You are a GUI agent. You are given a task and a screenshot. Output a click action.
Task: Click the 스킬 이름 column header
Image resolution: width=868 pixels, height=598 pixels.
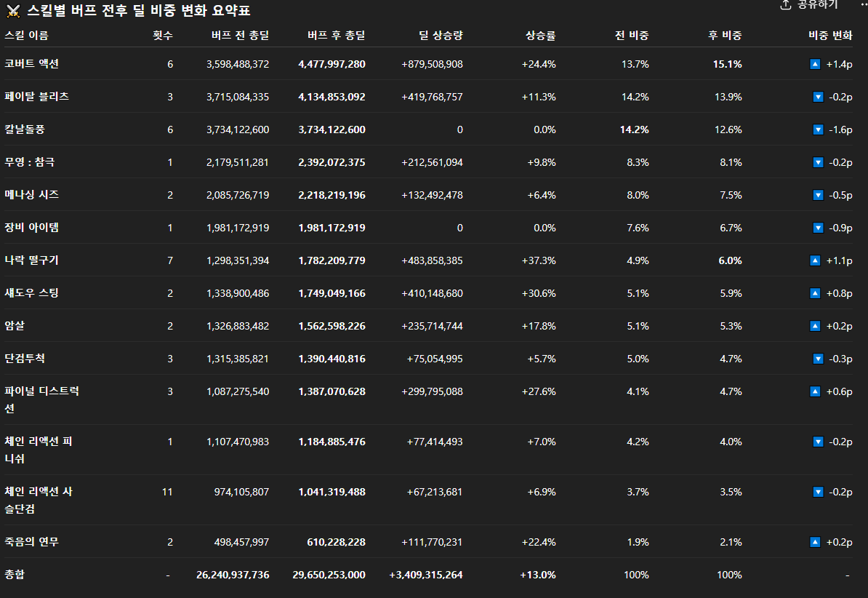click(27, 35)
